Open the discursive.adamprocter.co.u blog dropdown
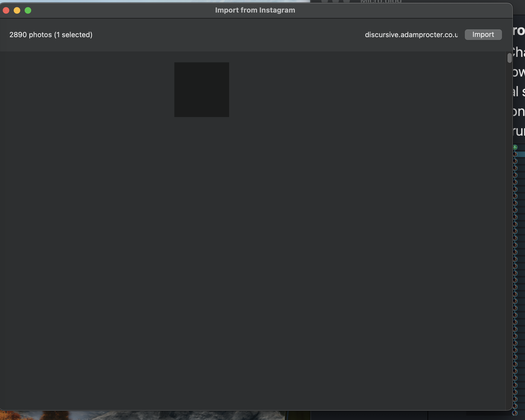Image resolution: width=525 pixels, height=420 pixels. [x=411, y=35]
